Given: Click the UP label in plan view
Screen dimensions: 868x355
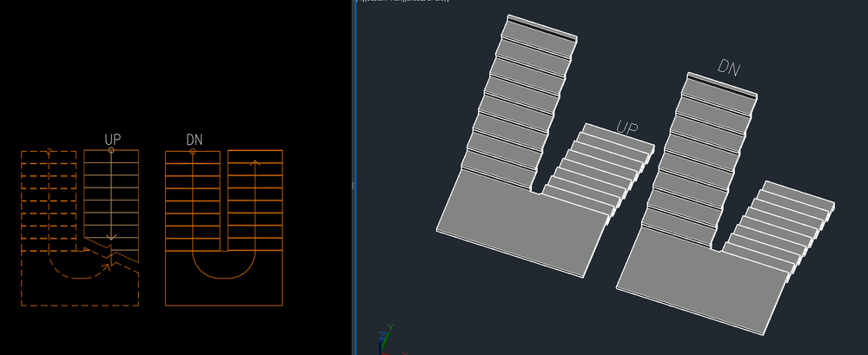Looking at the screenshot, I should pyautogui.click(x=112, y=140).
